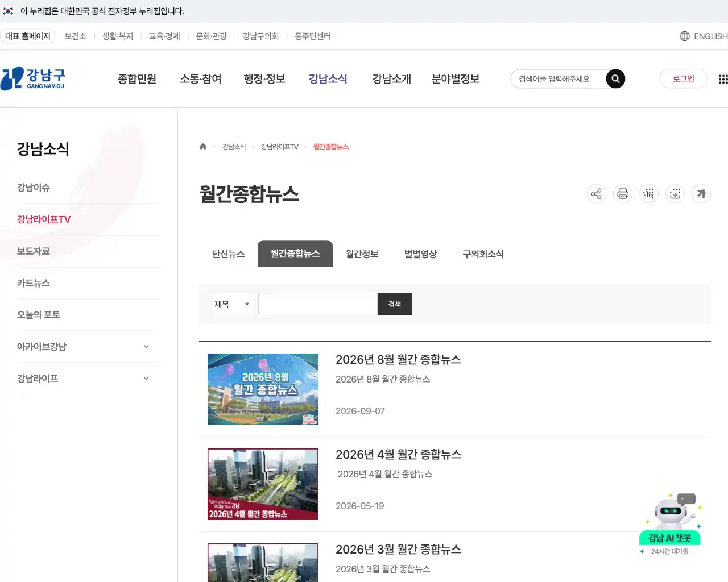Click the date text 2026-05-19
The height and width of the screenshot is (582, 728).
tap(360, 506)
